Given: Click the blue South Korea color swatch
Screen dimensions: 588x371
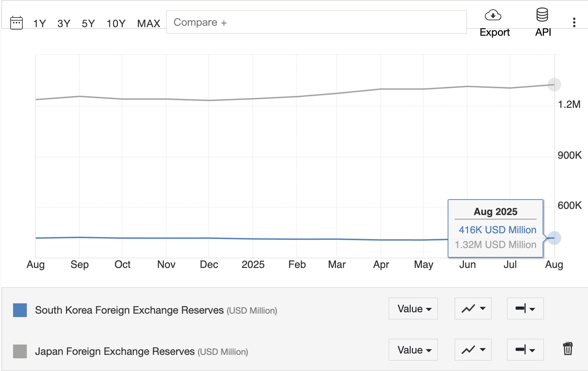Looking at the screenshot, I should [x=20, y=310].
